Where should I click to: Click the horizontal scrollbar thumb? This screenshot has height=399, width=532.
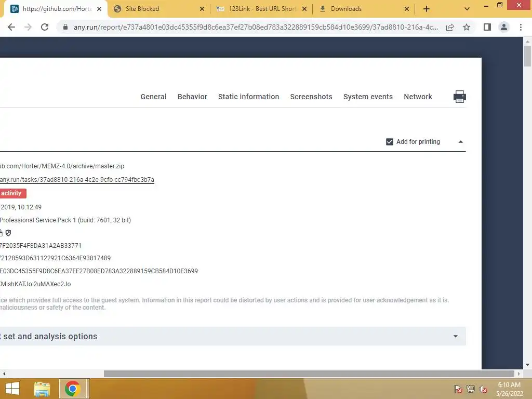coord(309,374)
